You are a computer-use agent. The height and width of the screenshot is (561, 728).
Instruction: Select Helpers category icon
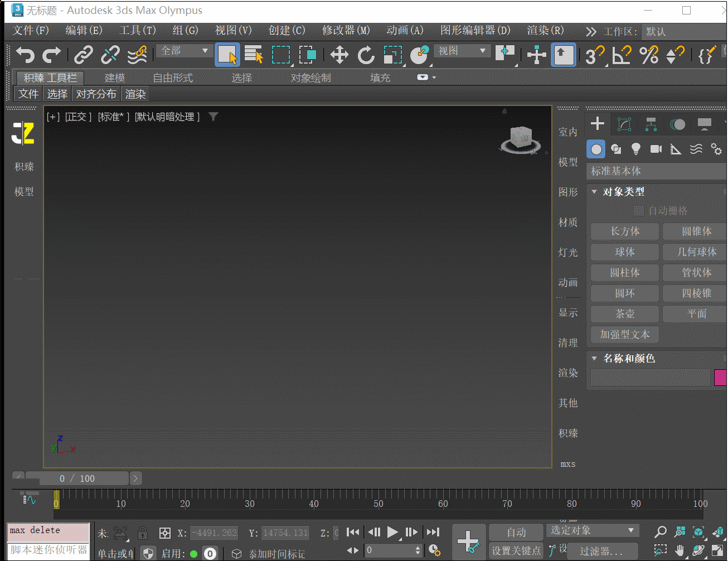(x=676, y=149)
